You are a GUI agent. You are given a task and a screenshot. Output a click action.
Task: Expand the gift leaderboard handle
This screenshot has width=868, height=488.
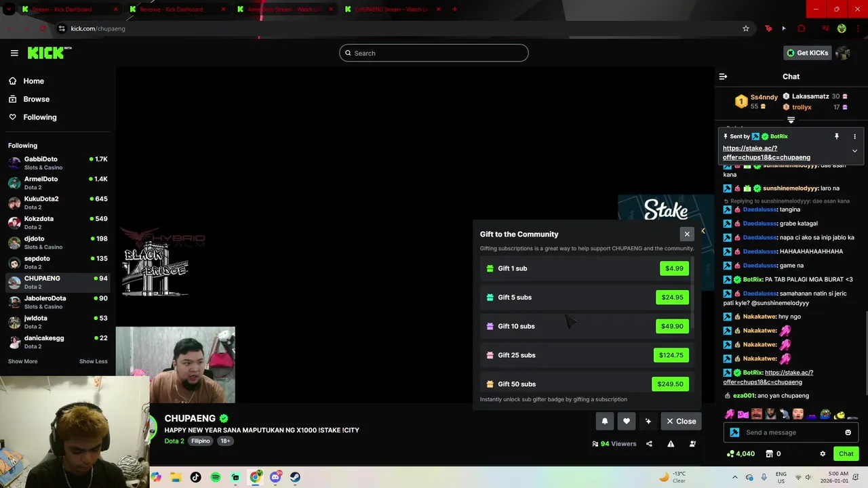coord(791,120)
